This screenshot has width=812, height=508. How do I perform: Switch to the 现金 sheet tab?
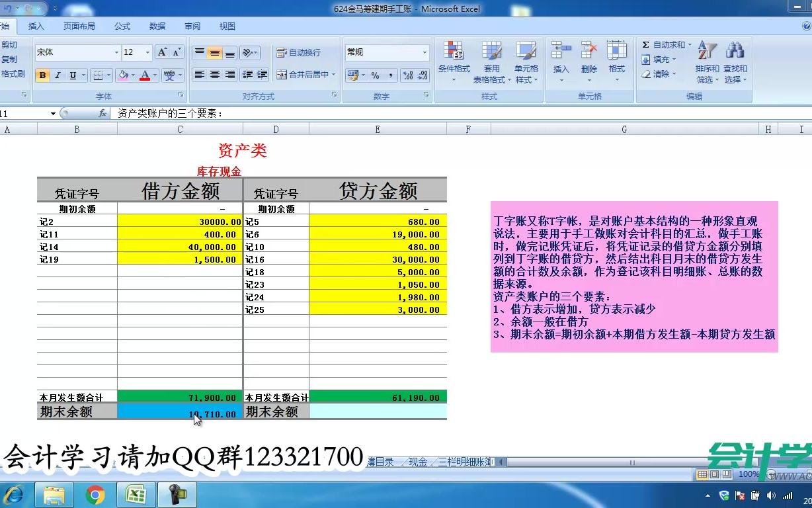click(x=417, y=462)
